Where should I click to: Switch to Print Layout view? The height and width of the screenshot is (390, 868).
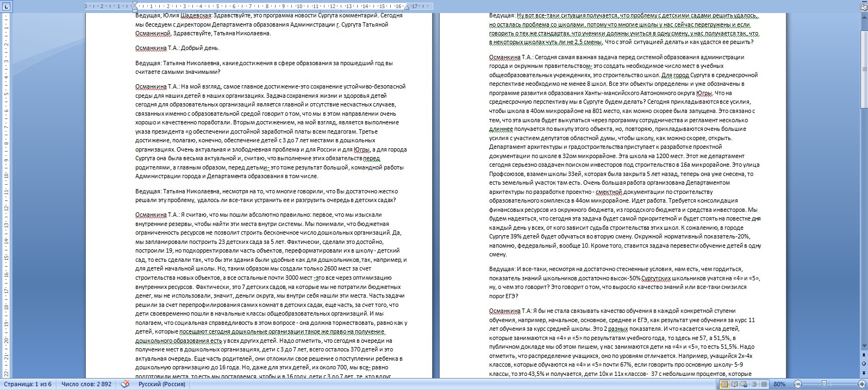725,384
